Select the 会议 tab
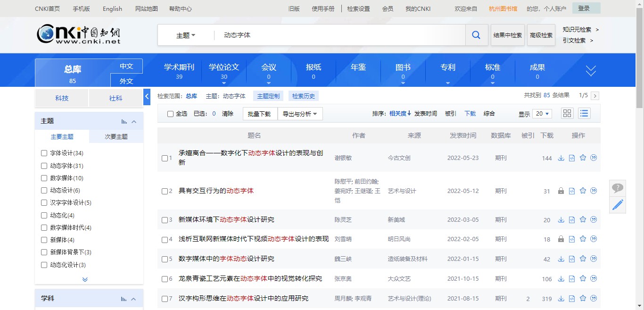This screenshot has height=310, width=644. (x=269, y=71)
